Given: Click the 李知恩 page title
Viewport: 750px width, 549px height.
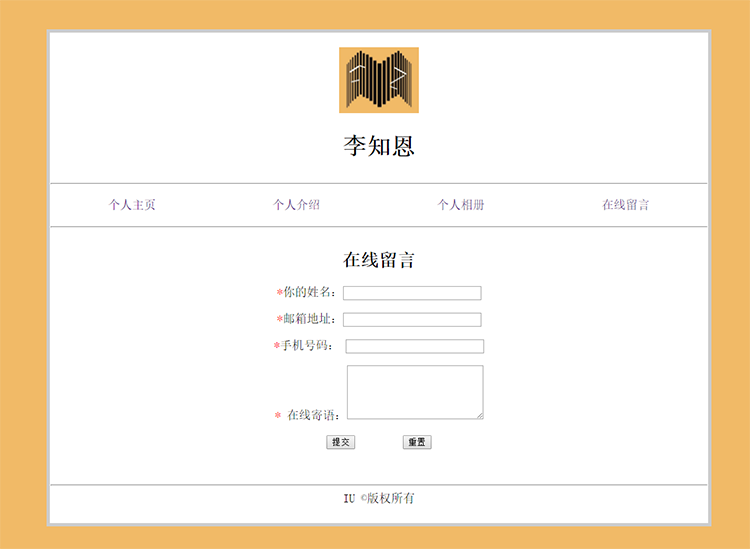Looking at the screenshot, I should click(x=378, y=147).
